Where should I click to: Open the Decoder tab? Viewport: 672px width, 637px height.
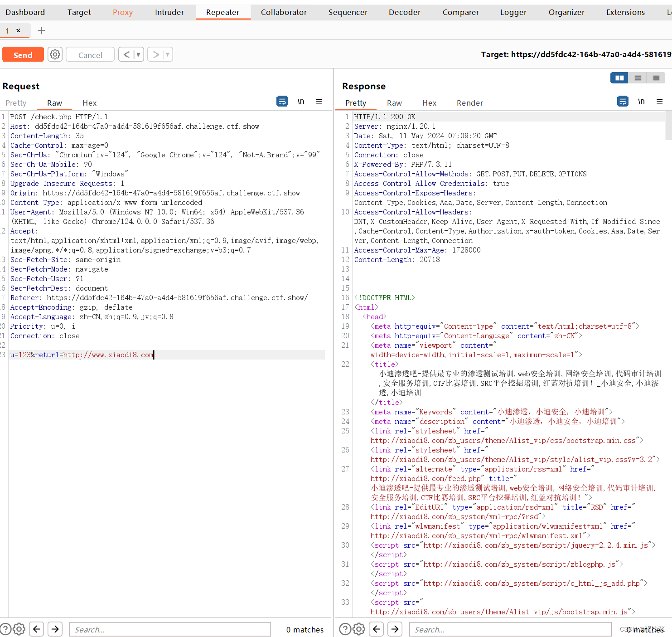[405, 12]
